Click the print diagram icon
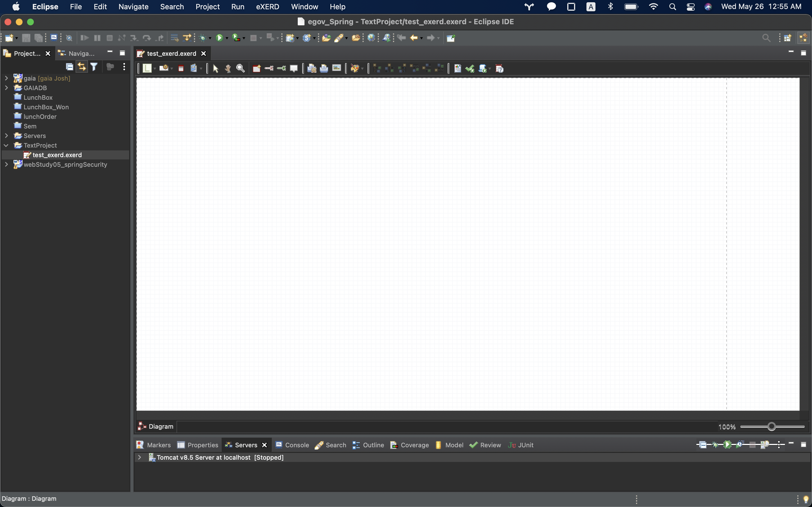The image size is (812, 507). tap(324, 69)
